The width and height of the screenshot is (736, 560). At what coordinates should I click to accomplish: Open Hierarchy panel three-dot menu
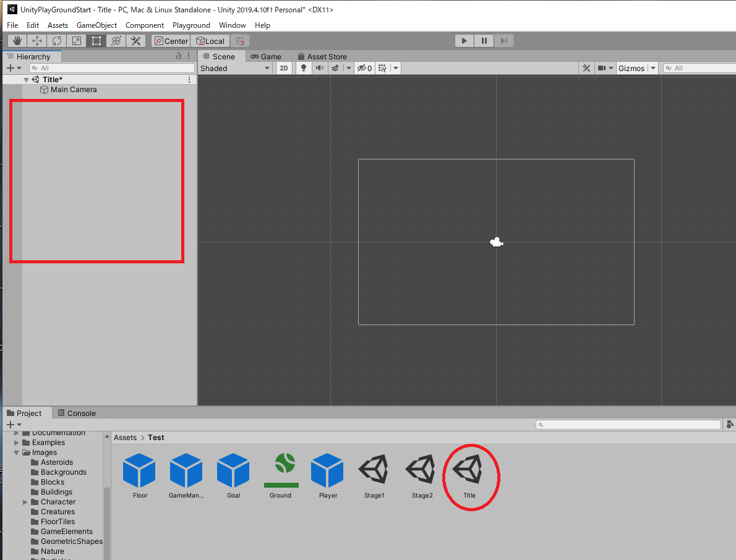point(189,56)
